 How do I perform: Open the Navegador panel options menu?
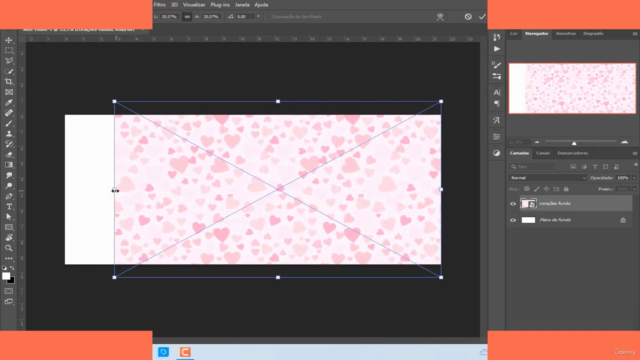coord(635,34)
